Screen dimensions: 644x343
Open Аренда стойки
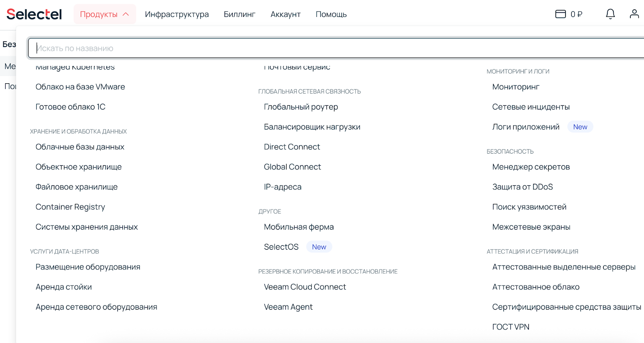tap(64, 287)
